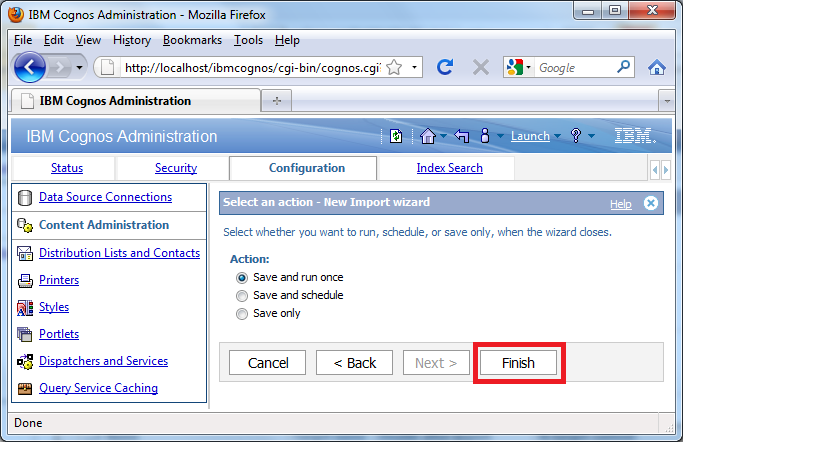Open the Google search engine selector
This screenshot has height=460, width=819.
point(519,67)
